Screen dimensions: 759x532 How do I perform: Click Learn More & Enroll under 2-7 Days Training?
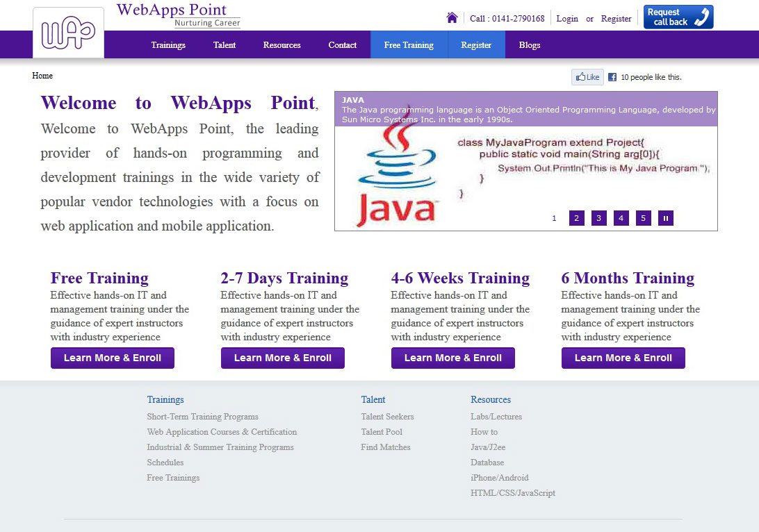click(x=283, y=358)
